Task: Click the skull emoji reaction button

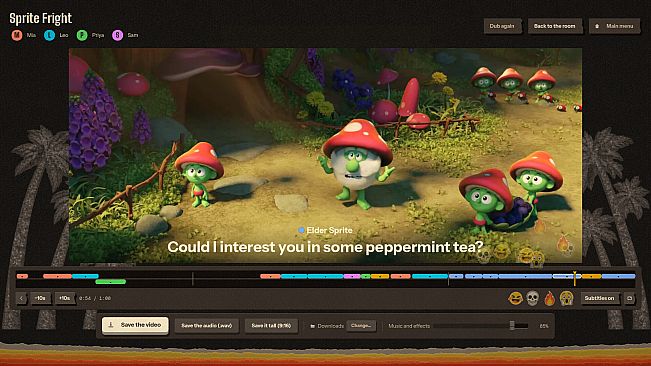Action: coord(532,298)
